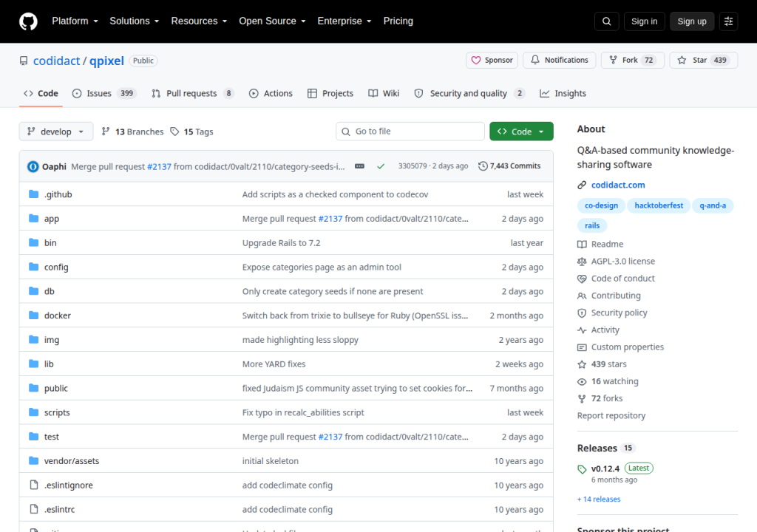Expand the Platform menu
Image resolution: width=757 pixels, height=532 pixels.
(x=75, y=21)
